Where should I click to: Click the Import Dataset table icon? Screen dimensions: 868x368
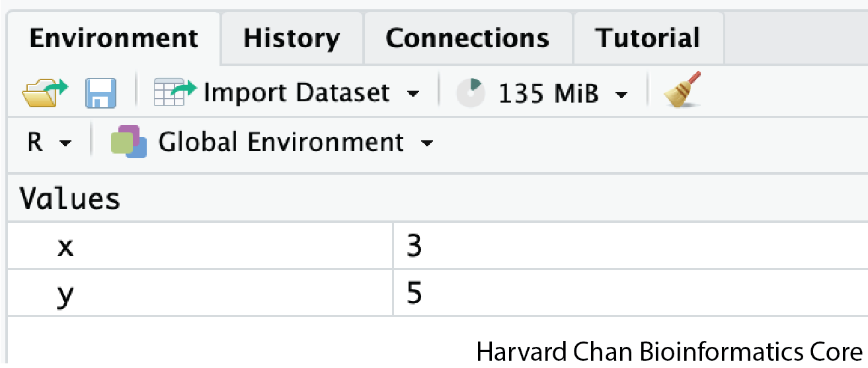point(175,92)
